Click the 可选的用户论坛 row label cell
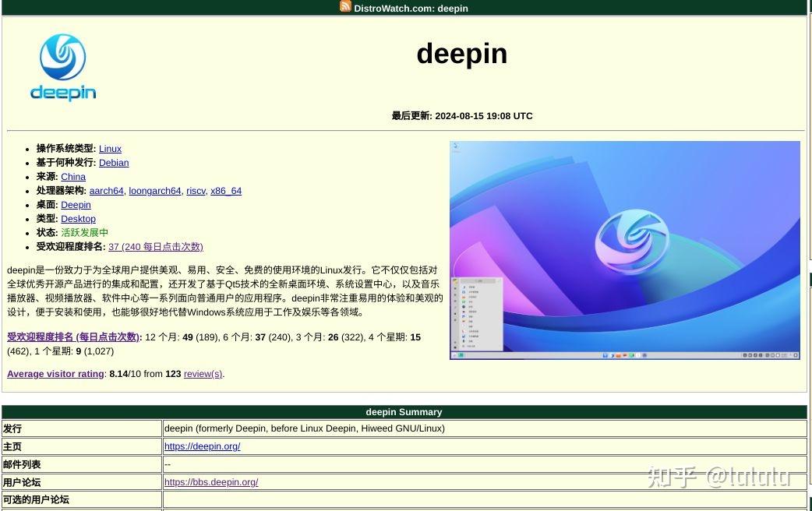The image size is (812, 511). click(82, 499)
